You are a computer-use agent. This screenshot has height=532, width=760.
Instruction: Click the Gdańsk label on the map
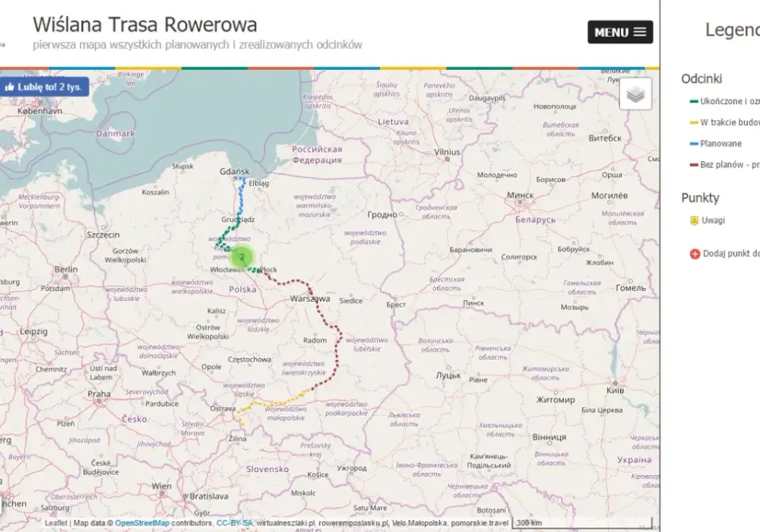(x=234, y=171)
